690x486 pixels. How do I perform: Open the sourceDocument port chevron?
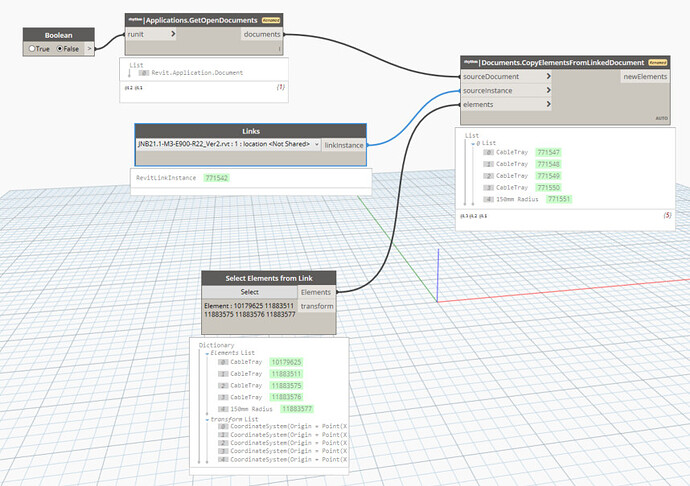[x=548, y=76]
